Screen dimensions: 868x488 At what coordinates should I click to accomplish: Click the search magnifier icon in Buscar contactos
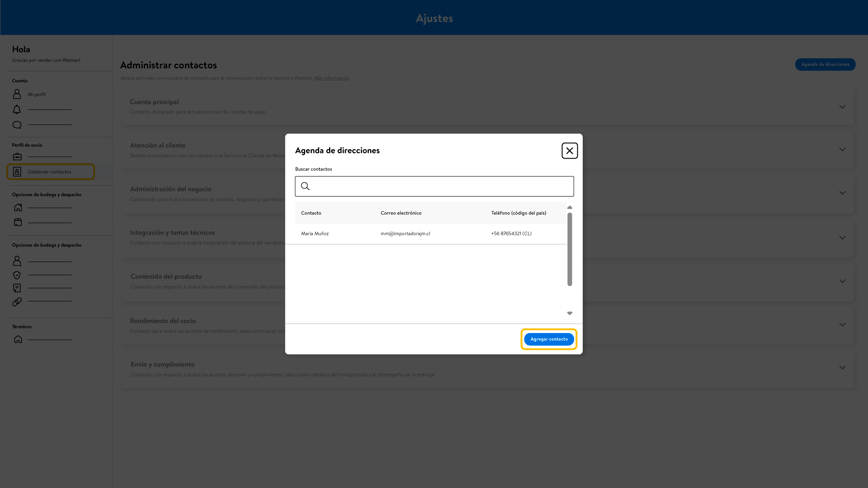pos(305,186)
